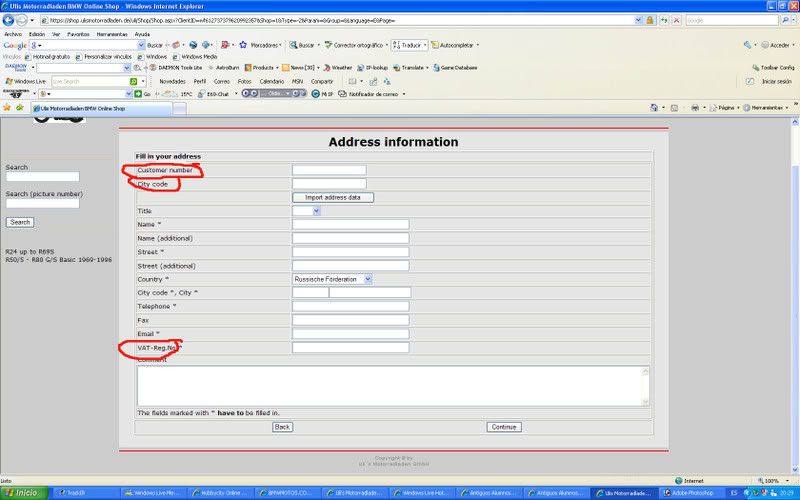Switch to Adobe Photoshop in taskbar
Image resolution: width=800 pixels, height=500 pixels.
(691, 493)
